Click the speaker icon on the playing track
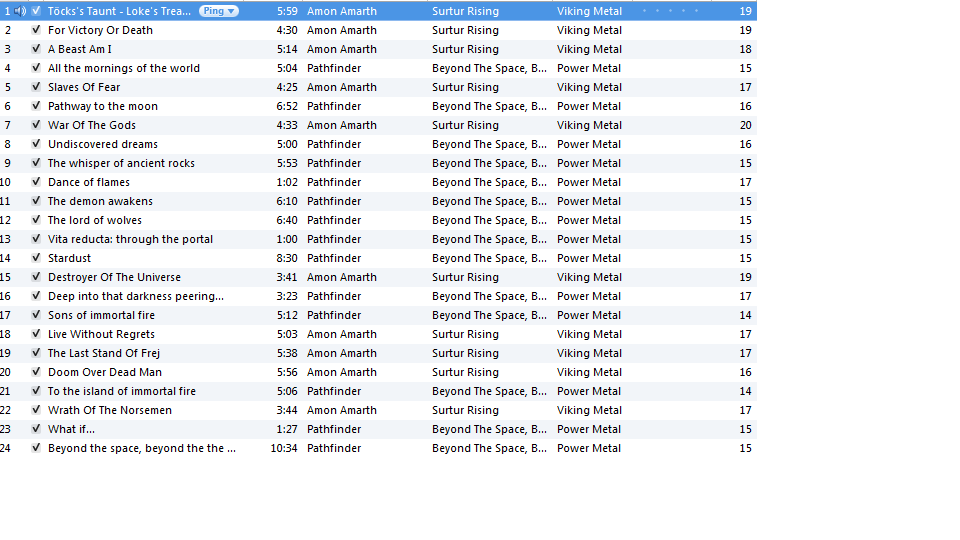This screenshot has height=540, width=960. point(20,11)
